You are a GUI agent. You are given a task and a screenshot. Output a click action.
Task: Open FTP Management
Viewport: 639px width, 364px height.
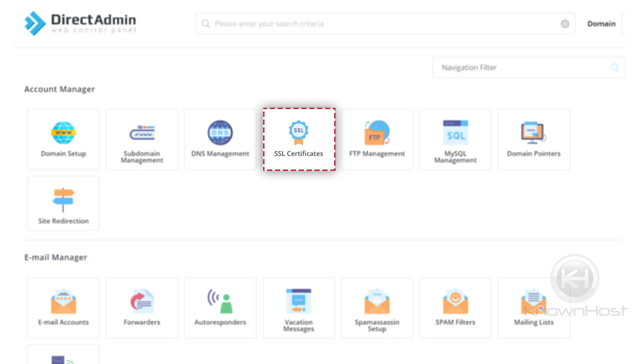(x=377, y=139)
